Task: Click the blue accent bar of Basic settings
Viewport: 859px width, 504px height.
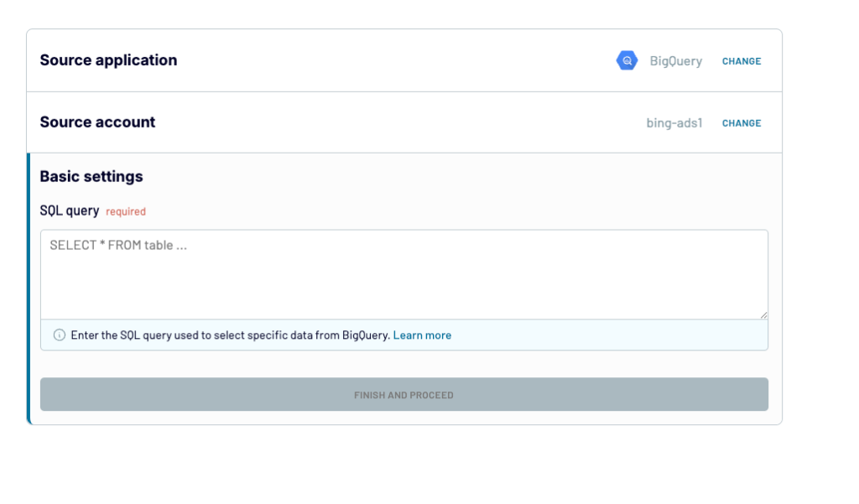Action: pyautogui.click(x=29, y=288)
